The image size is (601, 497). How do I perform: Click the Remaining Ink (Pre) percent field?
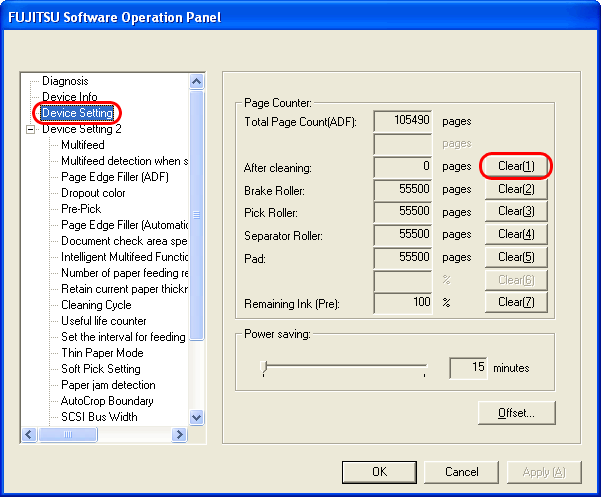[403, 303]
